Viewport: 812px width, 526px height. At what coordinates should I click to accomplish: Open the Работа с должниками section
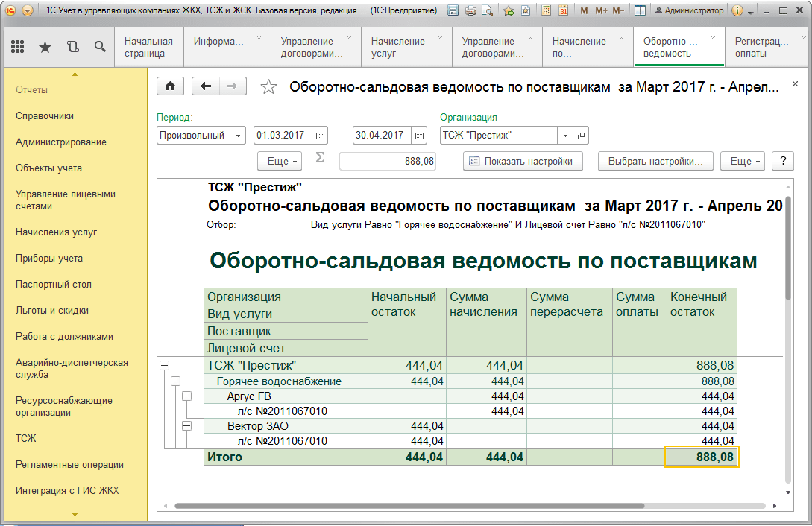(x=64, y=336)
